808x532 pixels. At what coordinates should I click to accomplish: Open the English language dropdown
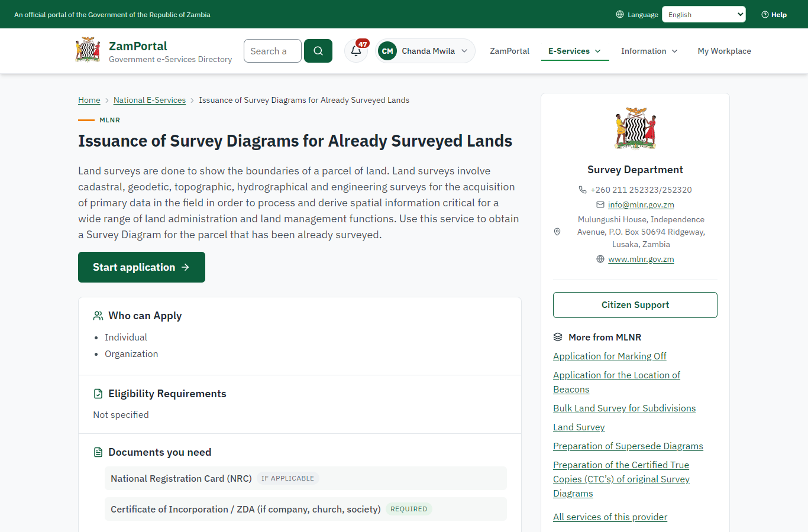point(704,14)
